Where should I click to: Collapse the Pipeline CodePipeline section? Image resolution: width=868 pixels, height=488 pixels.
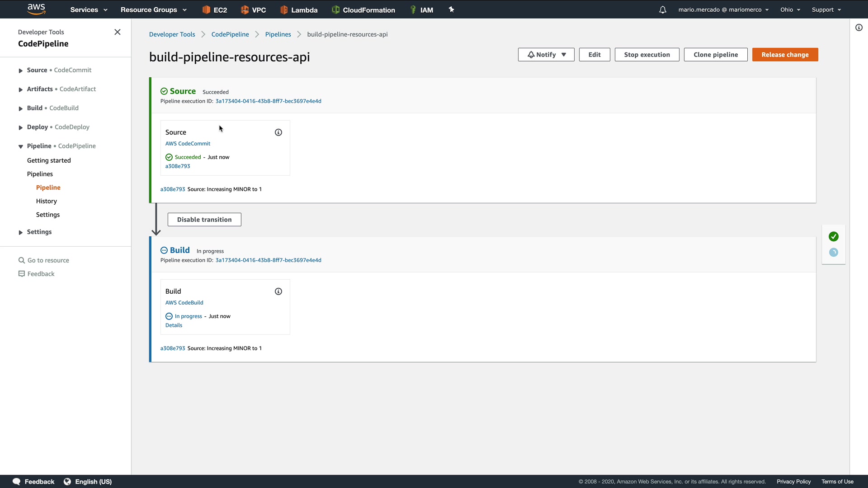(x=20, y=146)
